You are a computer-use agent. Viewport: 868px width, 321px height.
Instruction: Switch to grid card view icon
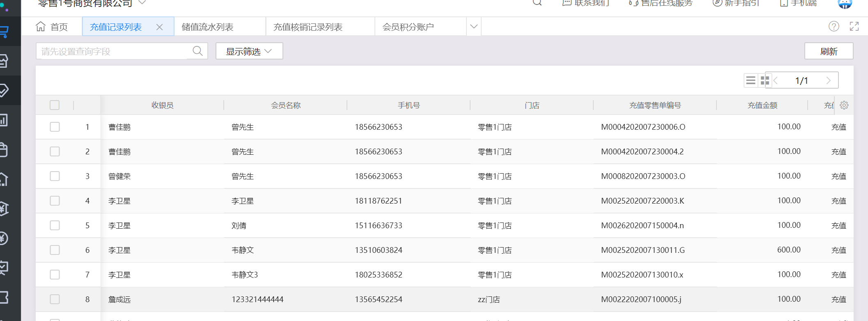coord(765,80)
